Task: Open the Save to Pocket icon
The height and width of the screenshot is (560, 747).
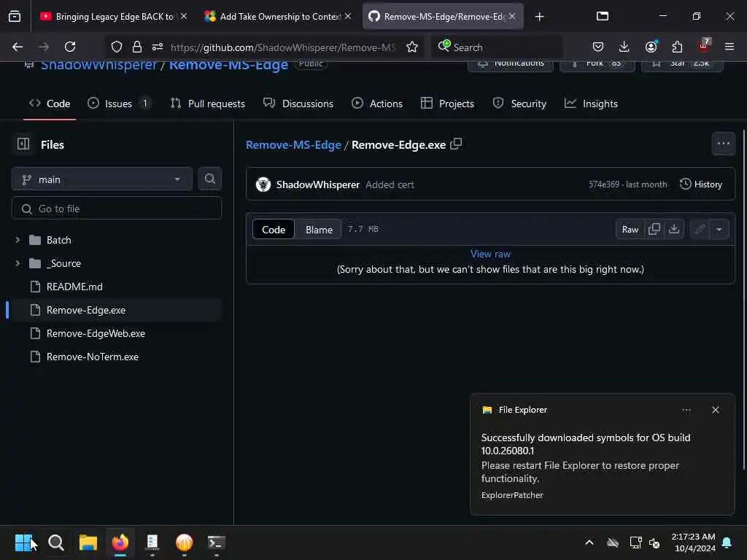Action: [x=598, y=47]
